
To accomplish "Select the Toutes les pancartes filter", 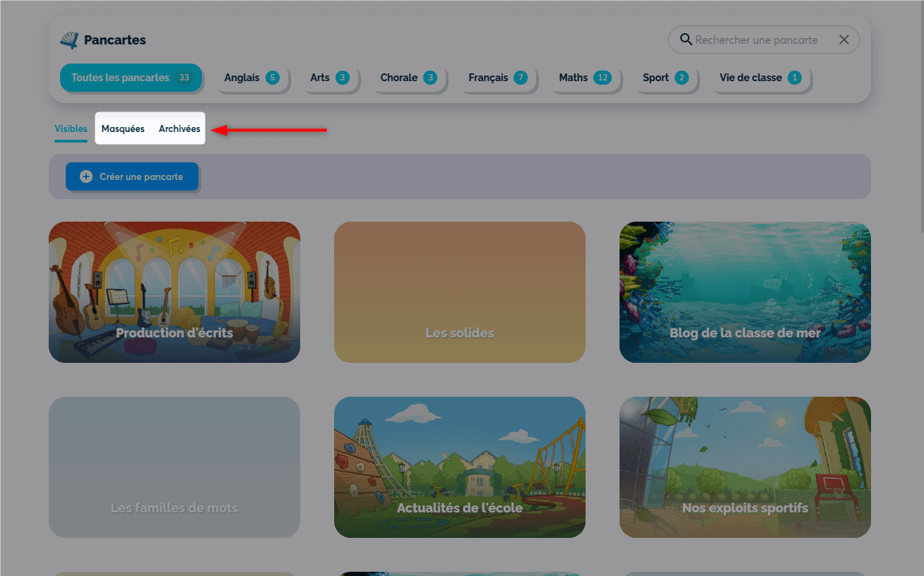I will 131,78.
